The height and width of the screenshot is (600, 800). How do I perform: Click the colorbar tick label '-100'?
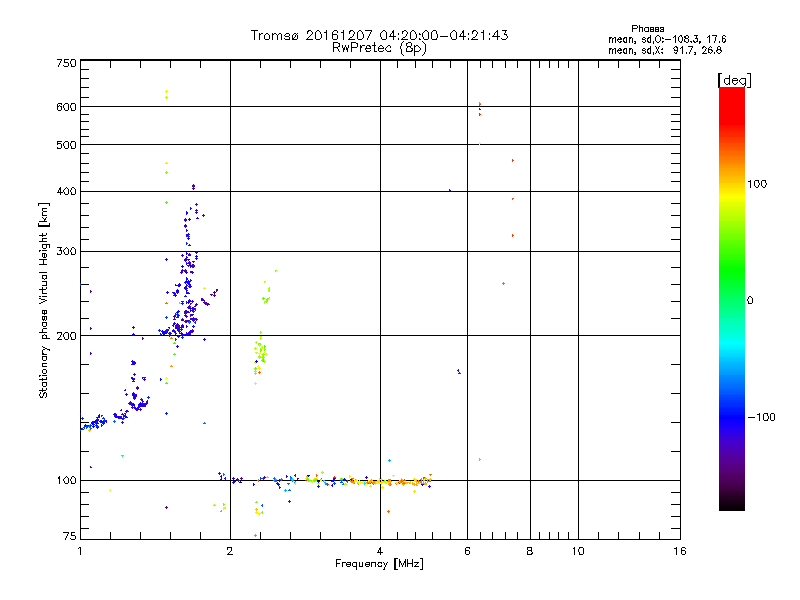click(x=761, y=417)
